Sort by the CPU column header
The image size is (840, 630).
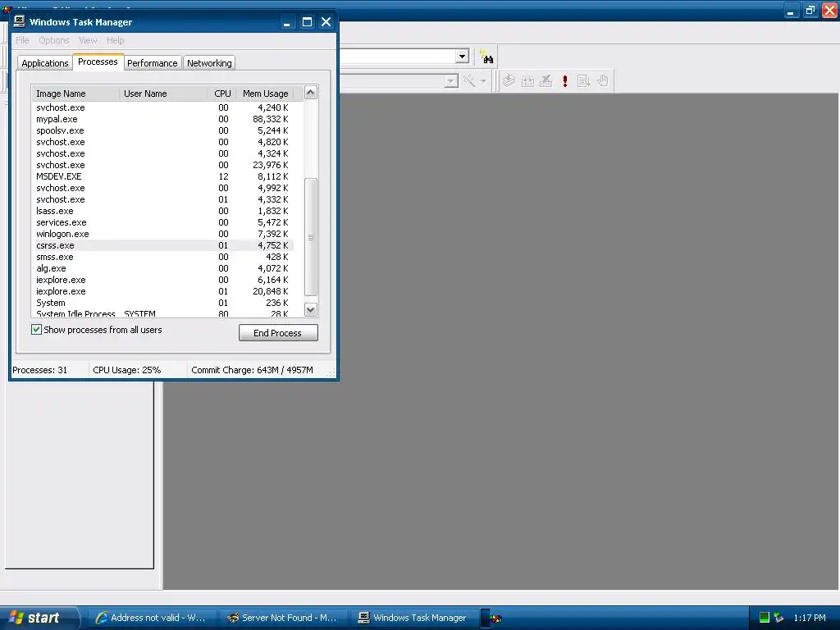coord(222,94)
